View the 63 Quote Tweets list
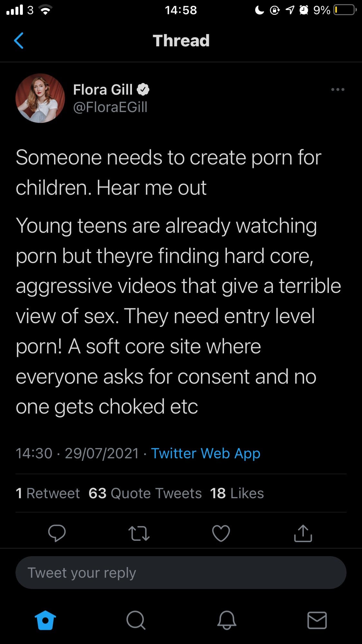362x644 pixels. coord(145,493)
